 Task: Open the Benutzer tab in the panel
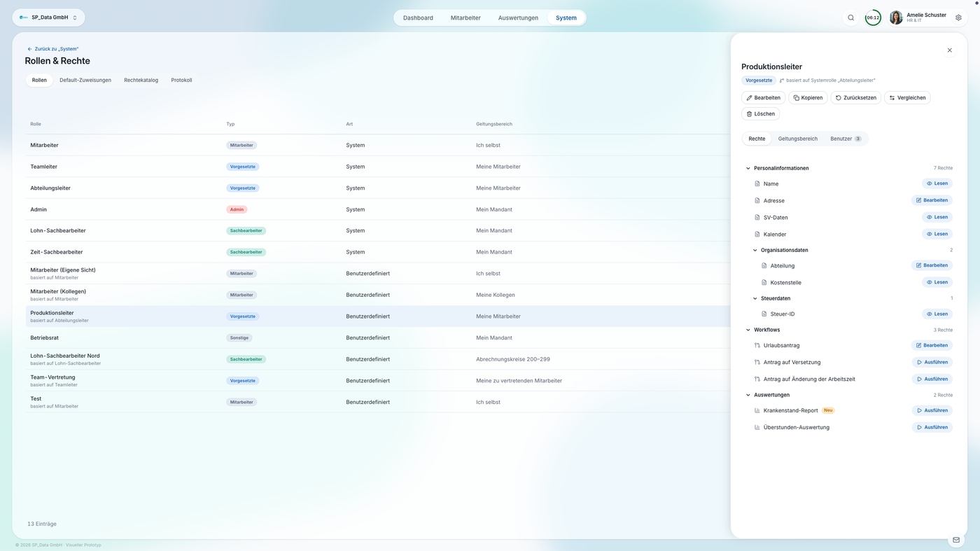click(846, 139)
